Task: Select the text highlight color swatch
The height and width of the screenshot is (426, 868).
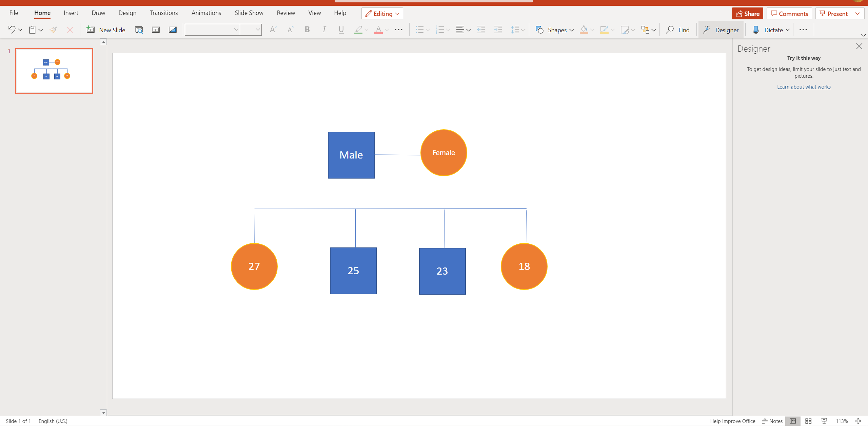Action: 358,34
